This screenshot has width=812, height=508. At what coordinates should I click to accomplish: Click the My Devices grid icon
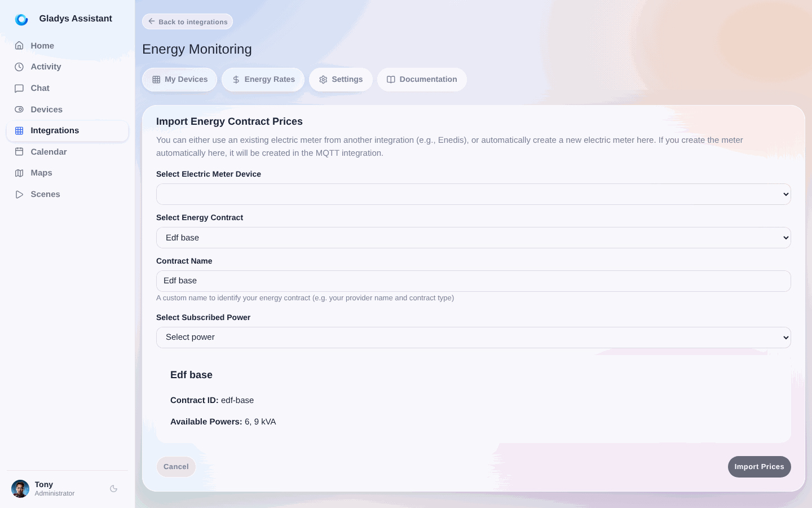[x=156, y=80]
